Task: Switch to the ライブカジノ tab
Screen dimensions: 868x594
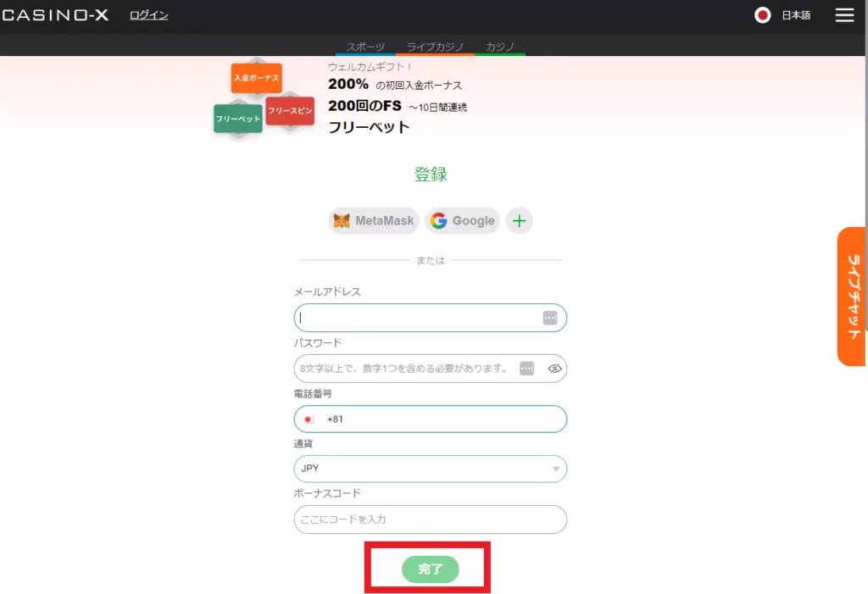Action: (x=435, y=47)
